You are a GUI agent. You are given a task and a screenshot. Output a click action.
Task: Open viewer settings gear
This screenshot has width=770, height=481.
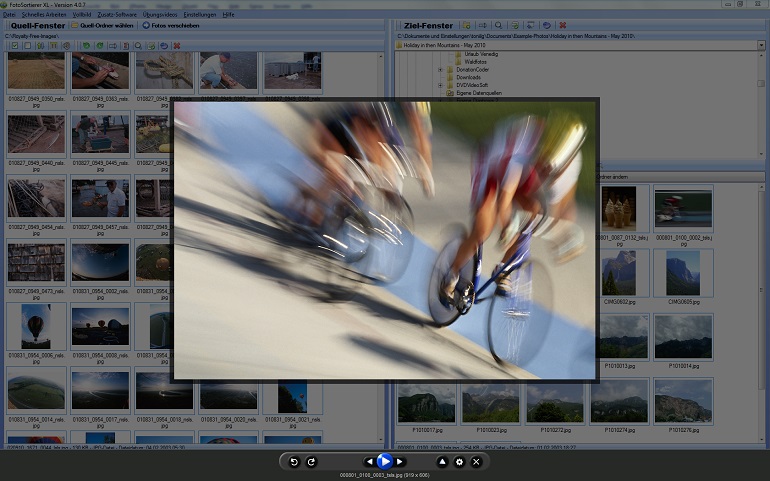pyautogui.click(x=459, y=462)
